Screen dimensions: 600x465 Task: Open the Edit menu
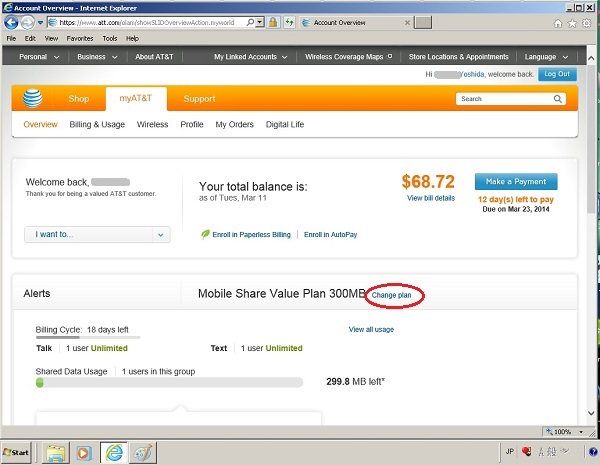(30, 38)
